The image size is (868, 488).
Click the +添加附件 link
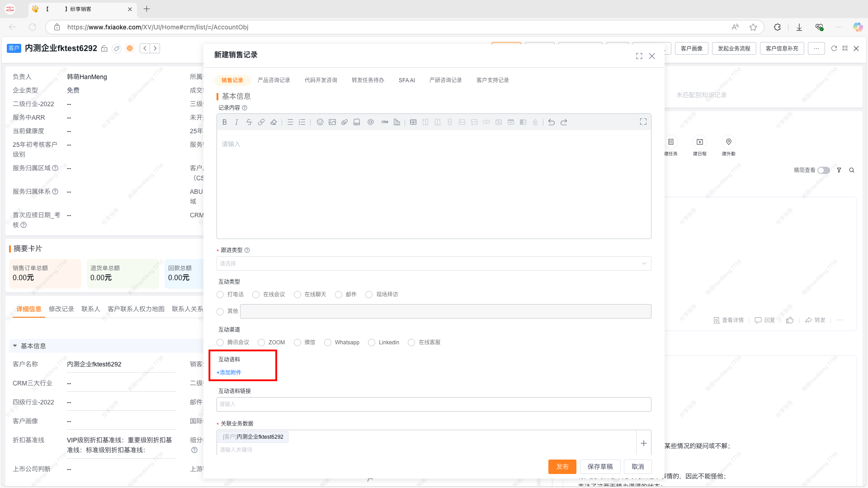pos(229,373)
